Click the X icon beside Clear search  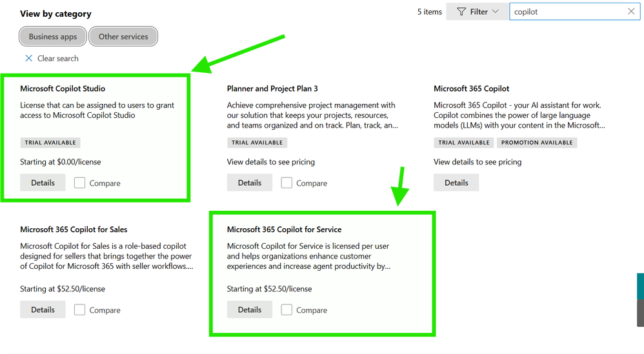tap(29, 58)
